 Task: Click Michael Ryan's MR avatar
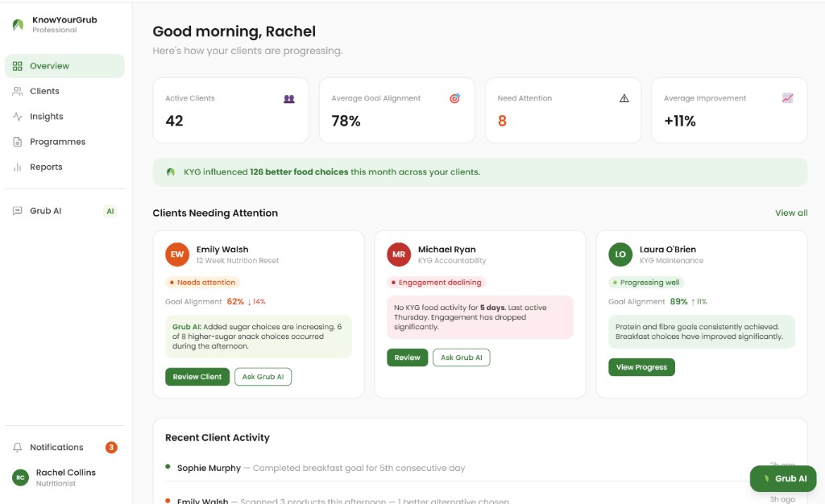(x=399, y=254)
